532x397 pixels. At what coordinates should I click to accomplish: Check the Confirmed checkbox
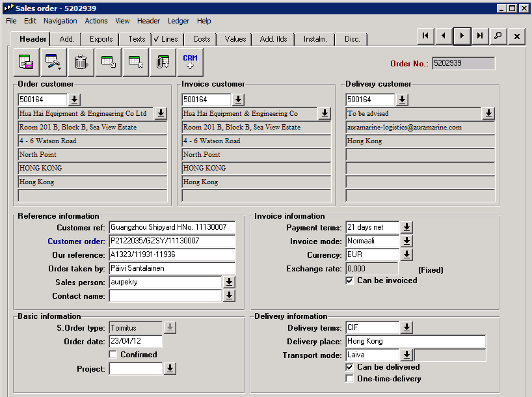[113, 355]
